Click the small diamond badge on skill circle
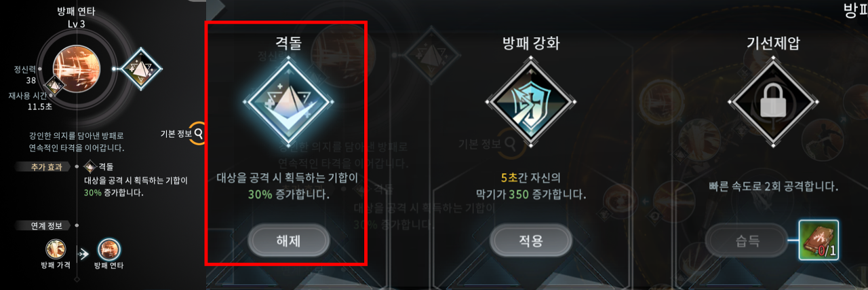 tap(54, 87)
